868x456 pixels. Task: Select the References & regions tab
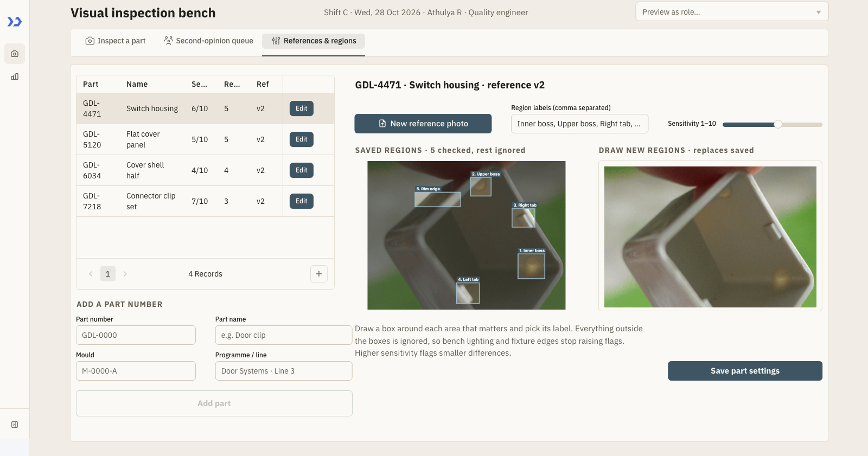point(314,41)
